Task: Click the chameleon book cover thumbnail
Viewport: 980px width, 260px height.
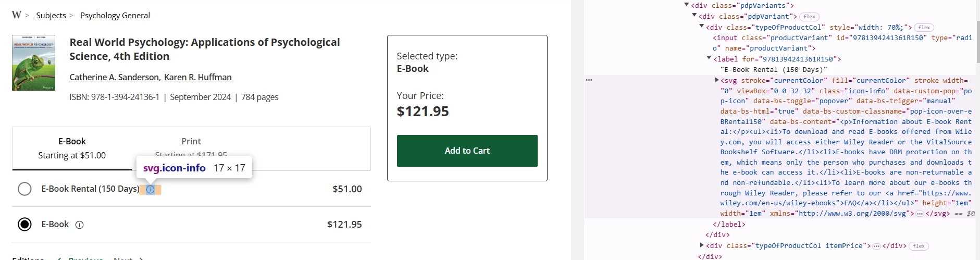Action: tap(34, 63)
